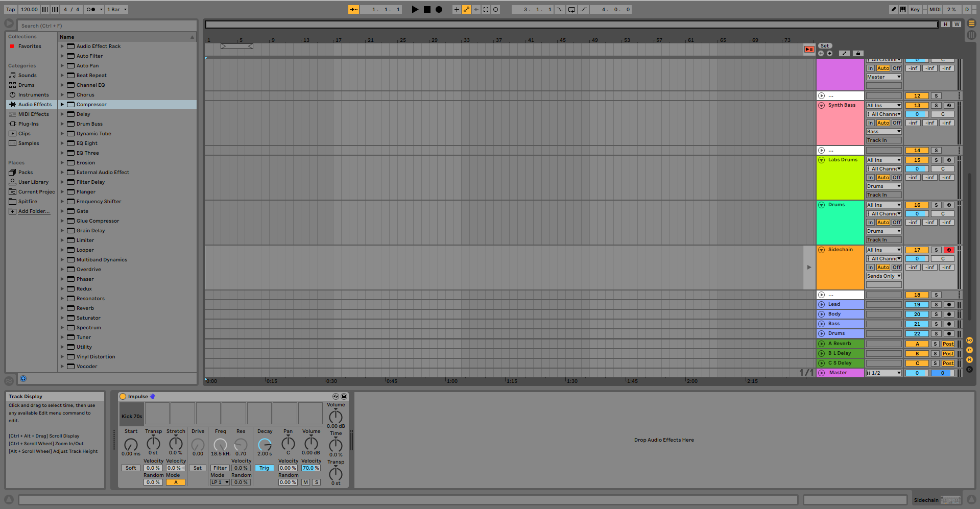The image size is (980, 509).
Task: Toggle Impulse device activator
Action: (x=123, y=397)
